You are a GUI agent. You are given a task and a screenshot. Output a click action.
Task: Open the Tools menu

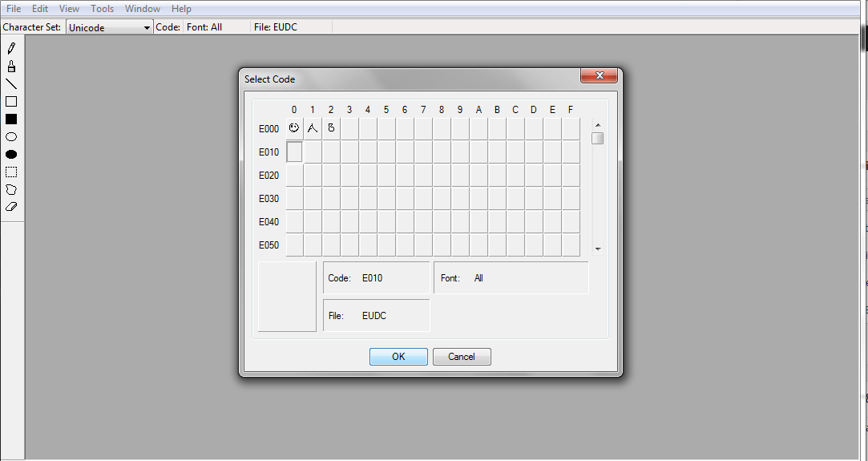(102, 9)
